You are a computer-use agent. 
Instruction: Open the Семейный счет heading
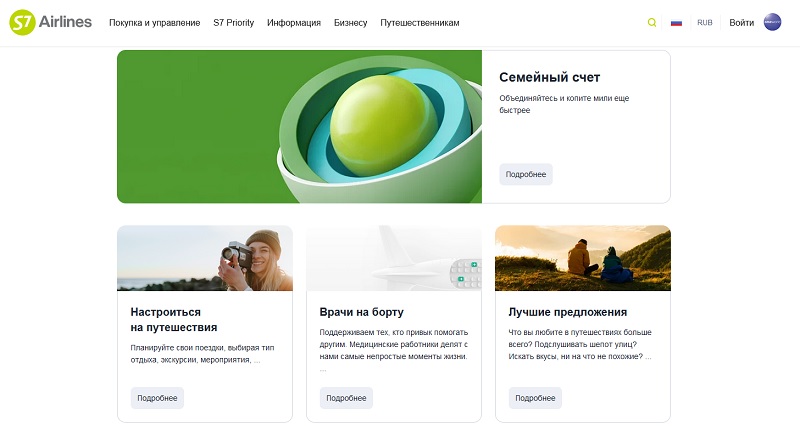tap(549, 77)
